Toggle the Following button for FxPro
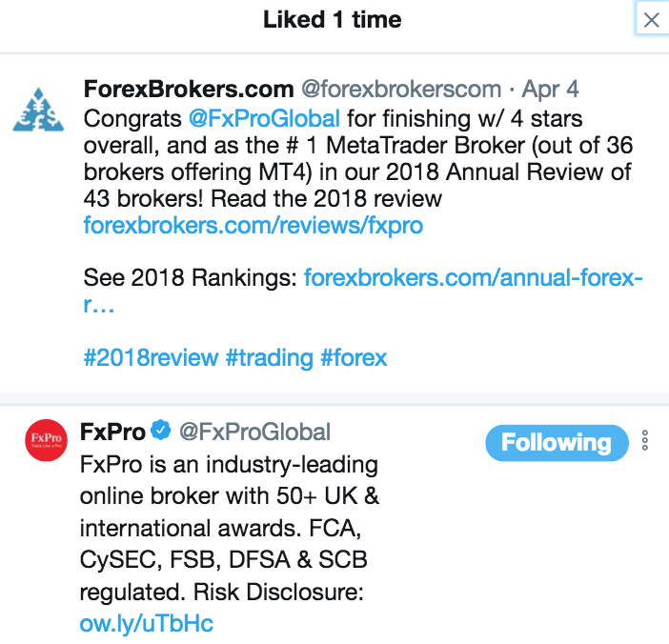Viewport: 669px width, 644px height. [x=557, y=442]
